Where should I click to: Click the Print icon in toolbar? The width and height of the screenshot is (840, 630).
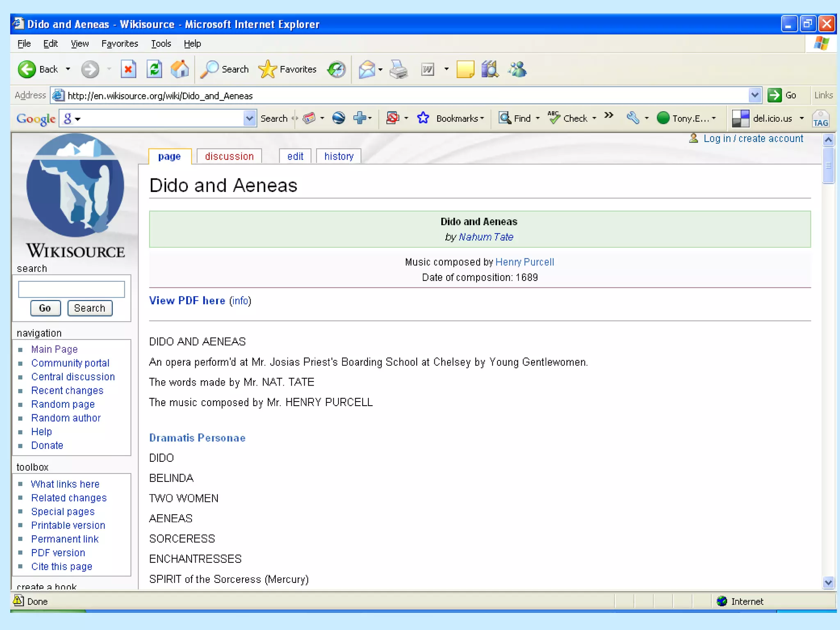pyautogui.click(x=398, y=69)
